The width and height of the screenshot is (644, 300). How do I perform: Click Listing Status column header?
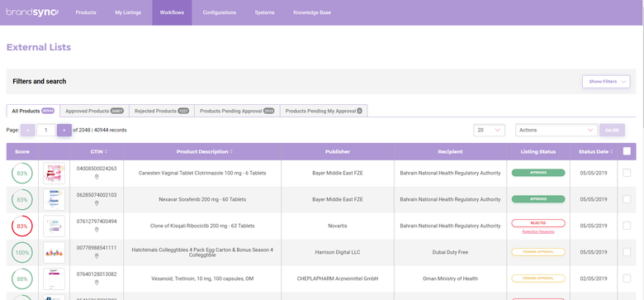(538, 151)
